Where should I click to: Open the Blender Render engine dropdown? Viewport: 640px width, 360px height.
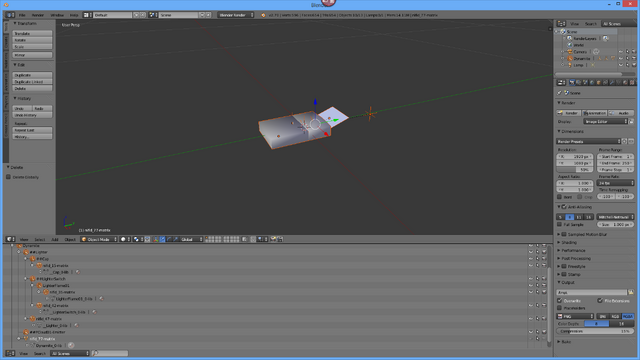(236, 15)
